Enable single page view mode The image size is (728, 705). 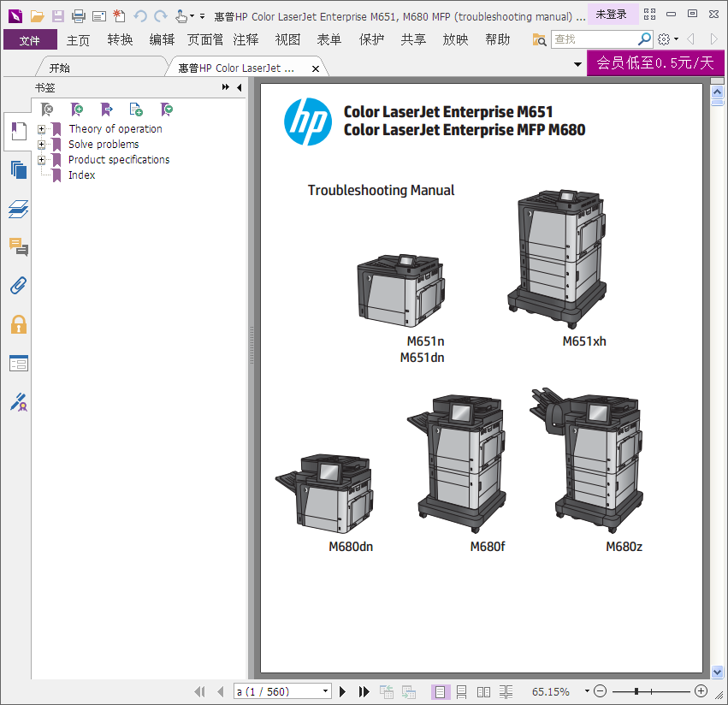click(x=440, y=692)
